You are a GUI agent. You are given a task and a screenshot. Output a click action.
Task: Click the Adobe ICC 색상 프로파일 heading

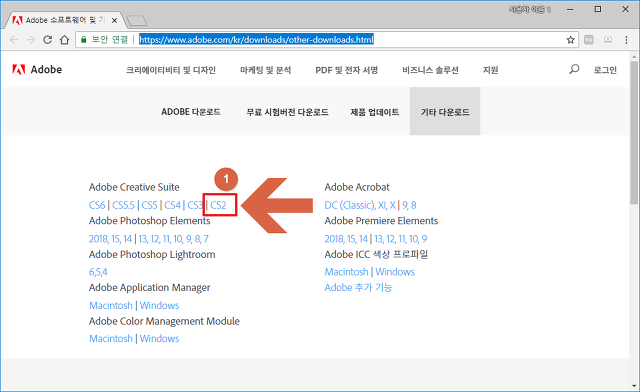376,254
